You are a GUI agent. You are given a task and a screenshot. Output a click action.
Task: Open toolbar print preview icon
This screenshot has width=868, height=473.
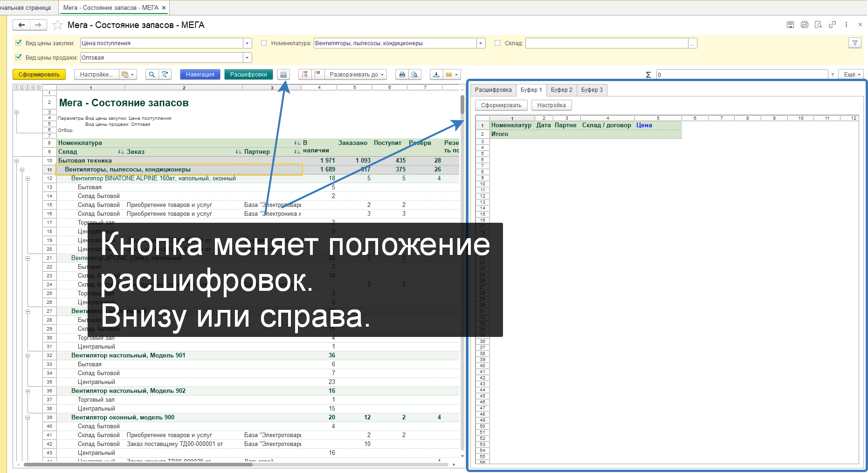tap(415, 75)
